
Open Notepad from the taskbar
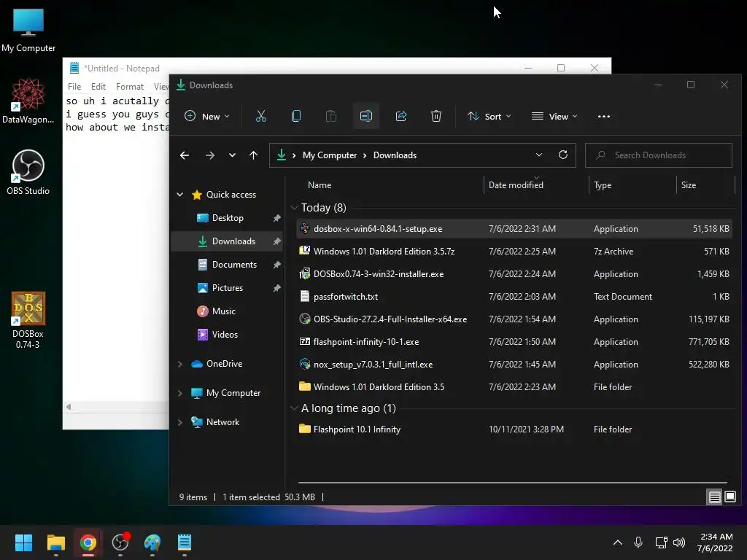point(185,542)
